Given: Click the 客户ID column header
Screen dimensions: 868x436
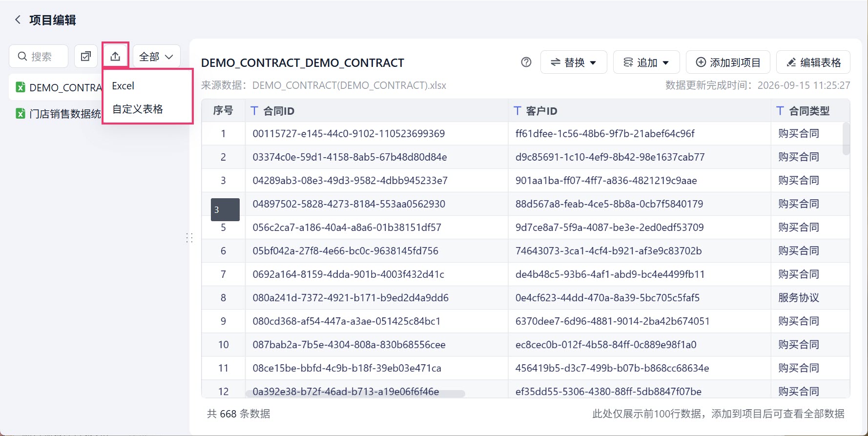Looking at the screenshot, I should pos(640,111).
